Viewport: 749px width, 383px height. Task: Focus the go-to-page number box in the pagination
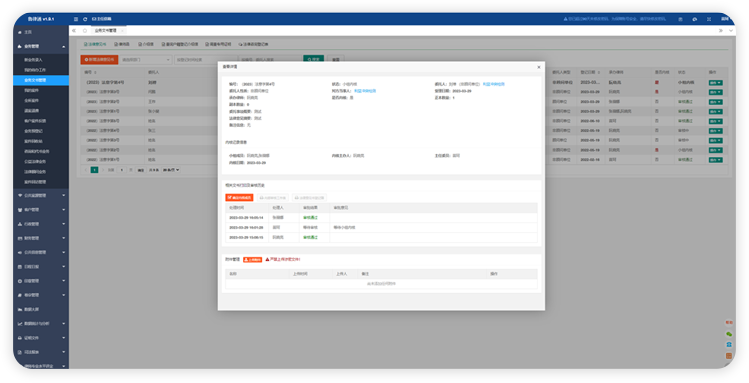tap(122, 170)
